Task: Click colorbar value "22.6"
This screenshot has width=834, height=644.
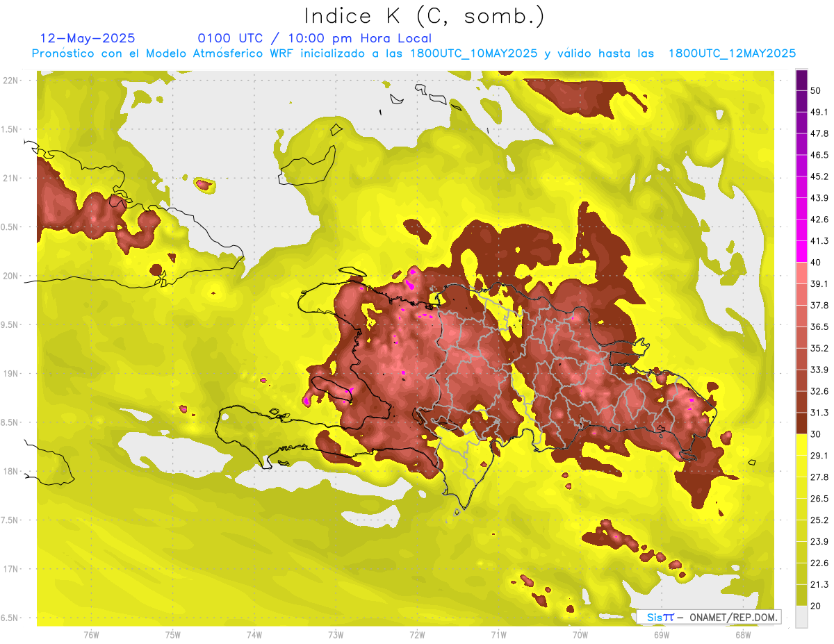Action: tap(819, 563)
